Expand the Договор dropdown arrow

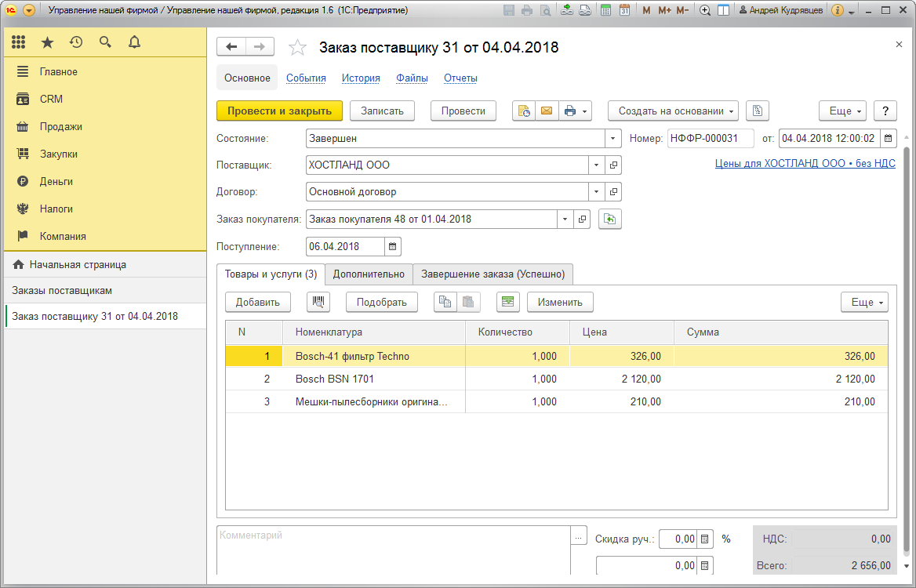pos(597,191)
